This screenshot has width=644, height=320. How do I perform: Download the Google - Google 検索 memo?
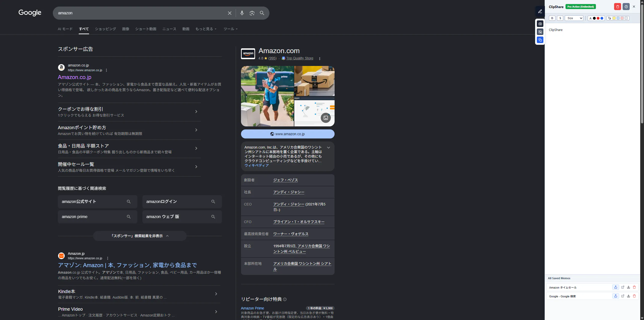tap(628, 296)
